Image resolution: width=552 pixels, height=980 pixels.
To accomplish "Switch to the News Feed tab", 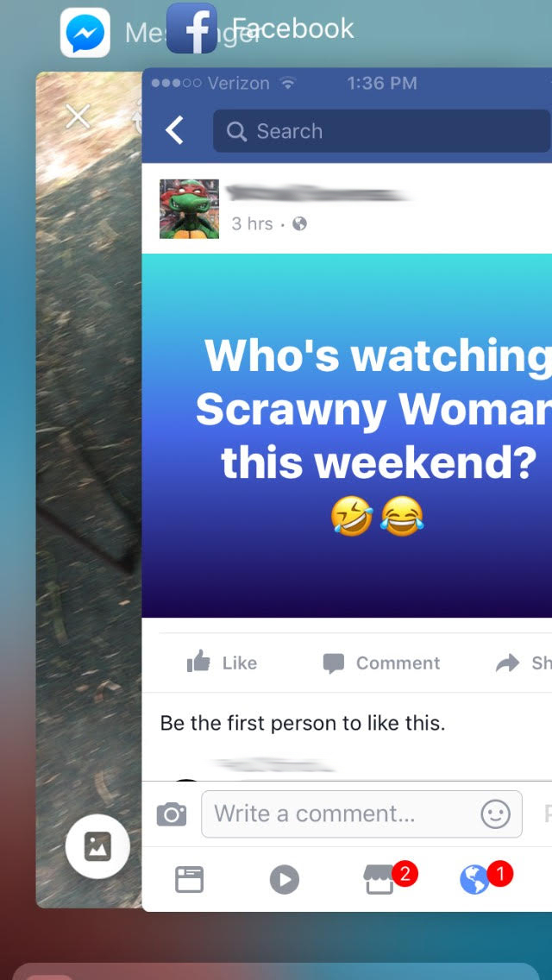I will (189, 879).
